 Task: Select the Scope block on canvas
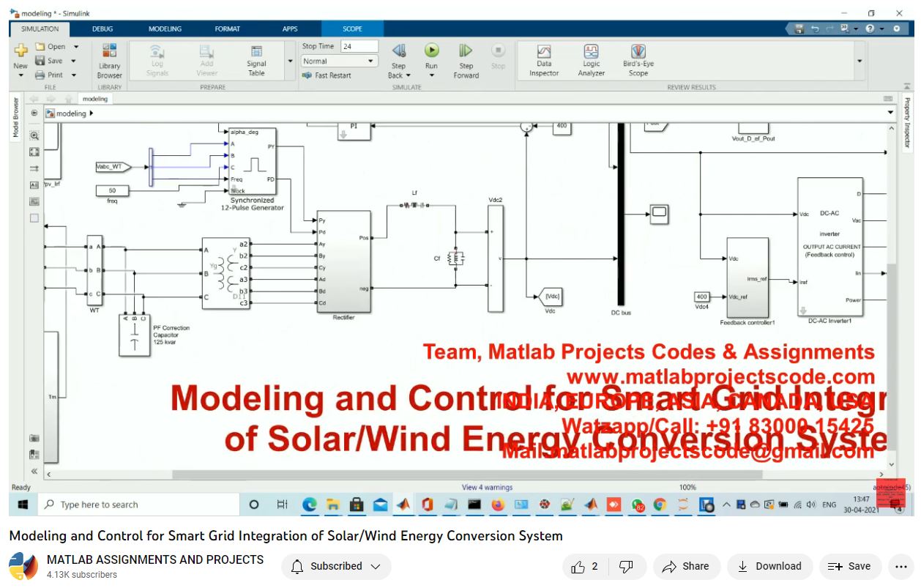click(x=659, y=213)
